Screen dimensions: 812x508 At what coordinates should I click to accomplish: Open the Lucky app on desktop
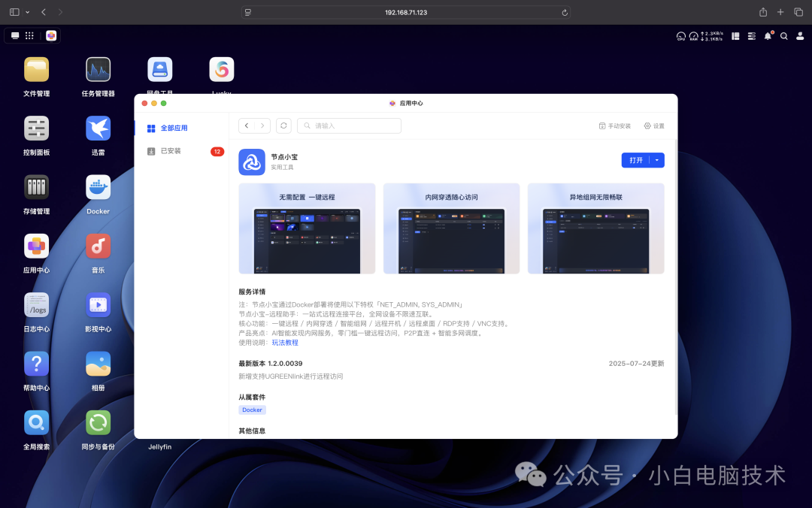222,70
